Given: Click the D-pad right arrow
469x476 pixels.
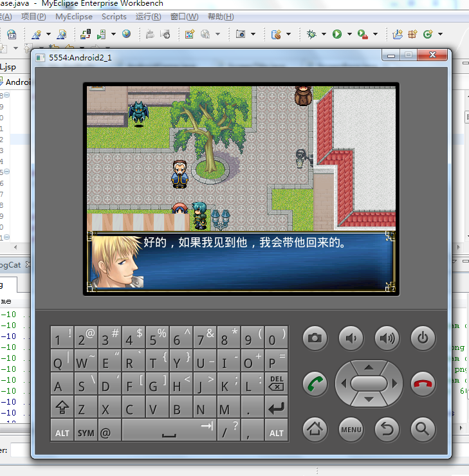Looking at the screenshot, I should pyautogui.click(x=394, y=384).
